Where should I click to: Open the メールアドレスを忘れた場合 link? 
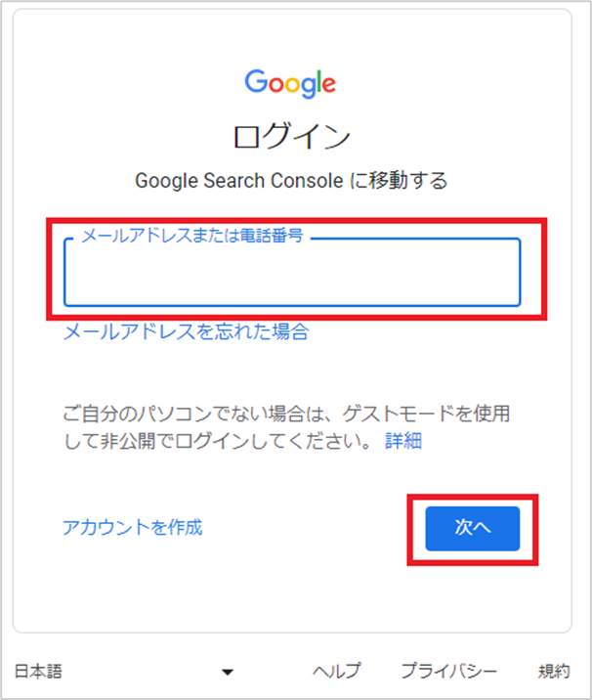[x=186, y=332]
